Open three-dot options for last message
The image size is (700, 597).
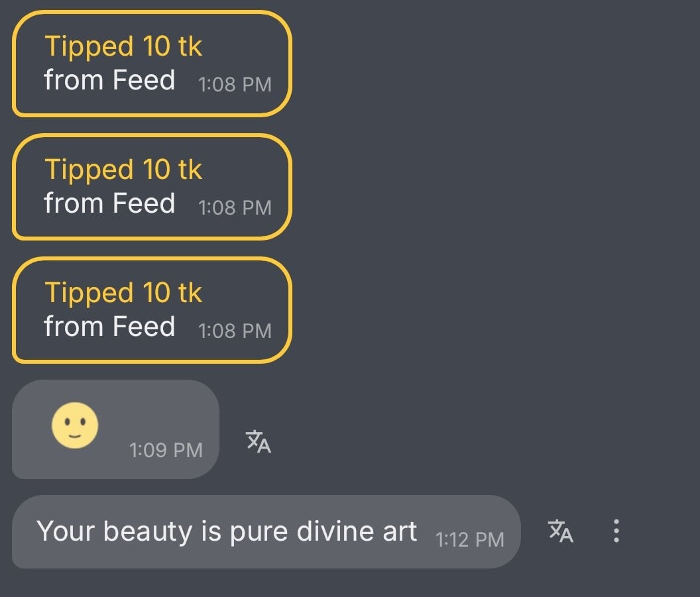click(616, 531)
